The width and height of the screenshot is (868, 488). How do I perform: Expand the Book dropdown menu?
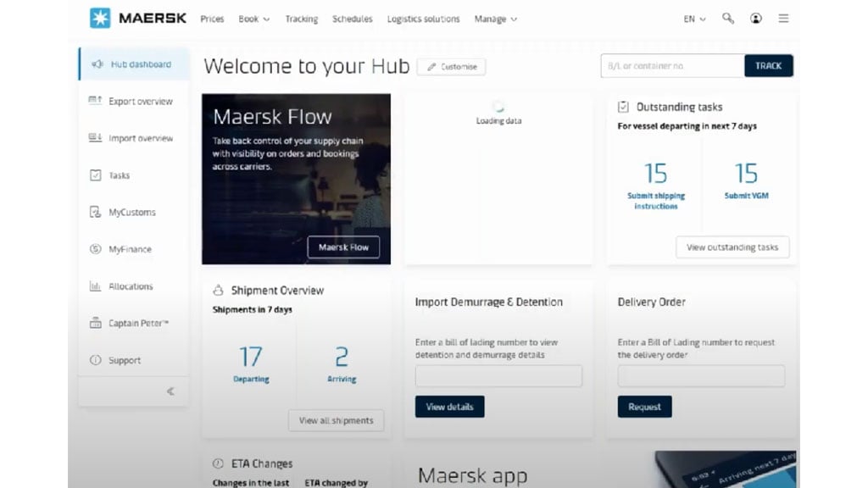254,19
